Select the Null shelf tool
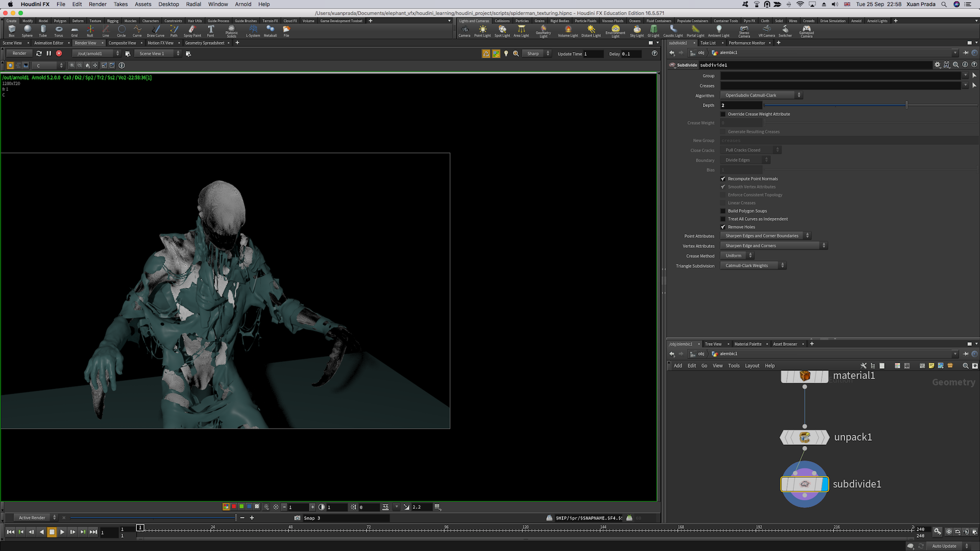 [x=90, y=31]
